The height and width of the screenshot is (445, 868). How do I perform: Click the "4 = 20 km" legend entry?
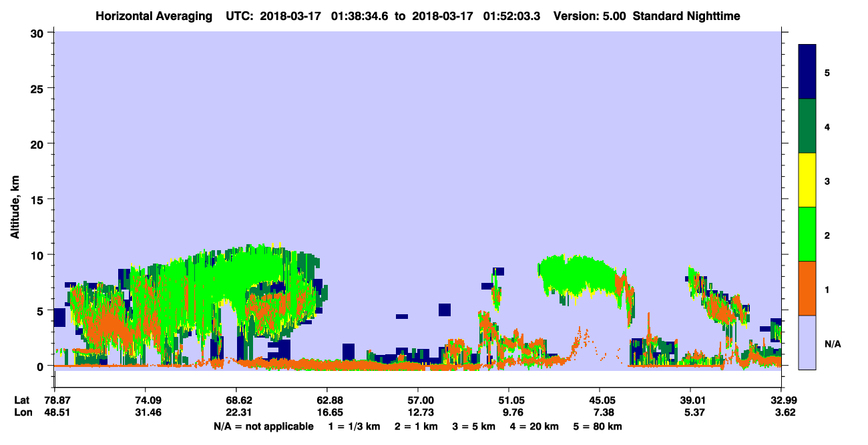(x=534, y=426)
